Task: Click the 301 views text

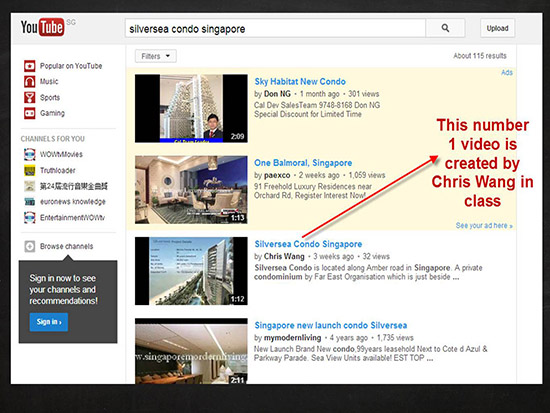Action: coord(364,94)
